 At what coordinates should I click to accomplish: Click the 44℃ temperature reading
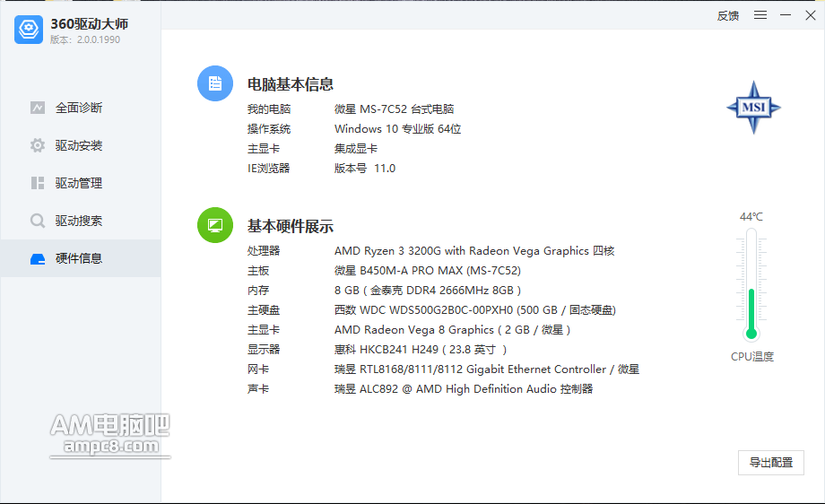(x=751, y=217)
